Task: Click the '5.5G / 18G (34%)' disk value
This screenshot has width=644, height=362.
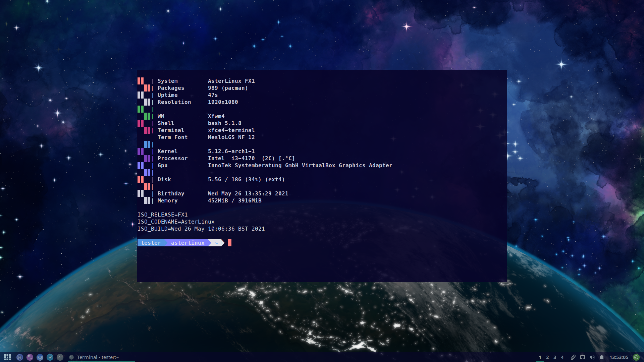Action: (247, 179)
